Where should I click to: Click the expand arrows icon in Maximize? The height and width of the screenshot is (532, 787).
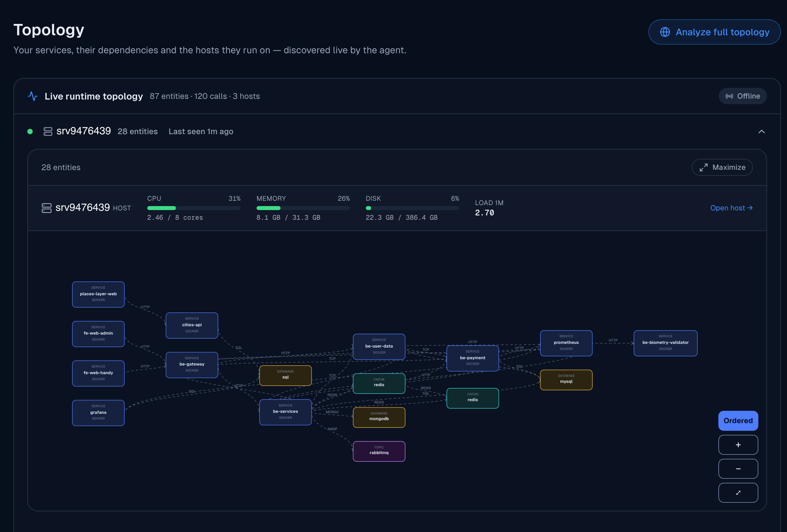(x=703, y=167)
